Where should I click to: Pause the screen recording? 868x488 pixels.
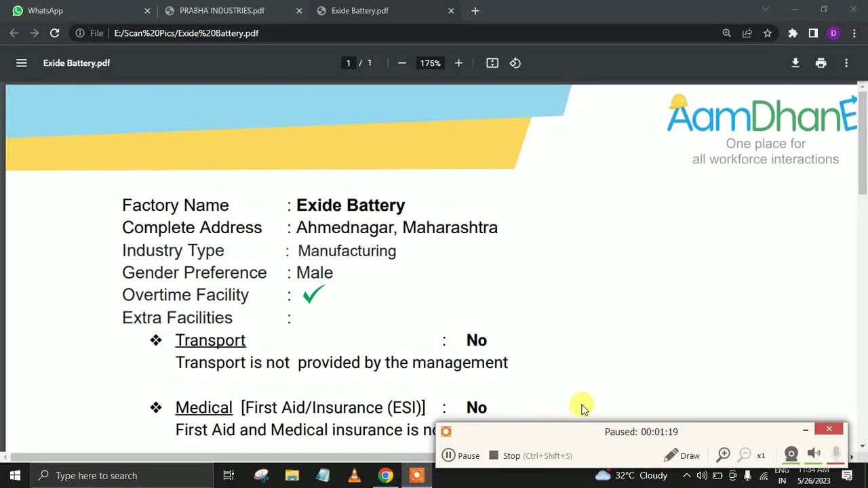(x=461, y=455)
